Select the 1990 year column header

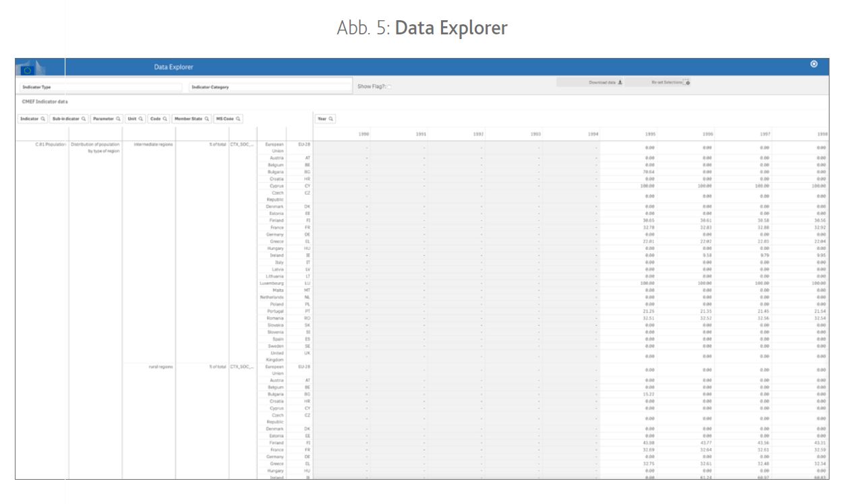point(363,134)
